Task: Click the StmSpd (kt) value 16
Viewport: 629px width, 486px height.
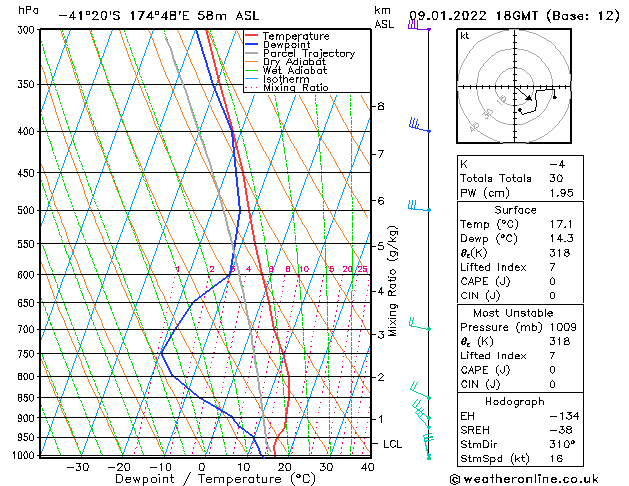Action: pyautogui.click(x=556, y=458)
